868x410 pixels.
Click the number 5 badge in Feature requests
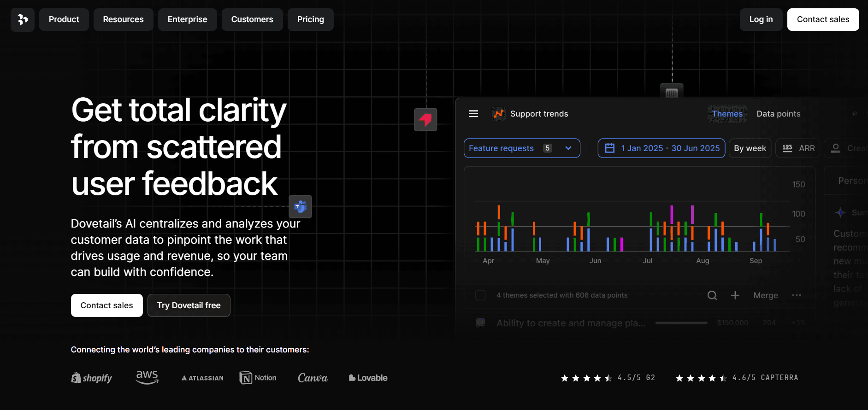click(547, 148)
